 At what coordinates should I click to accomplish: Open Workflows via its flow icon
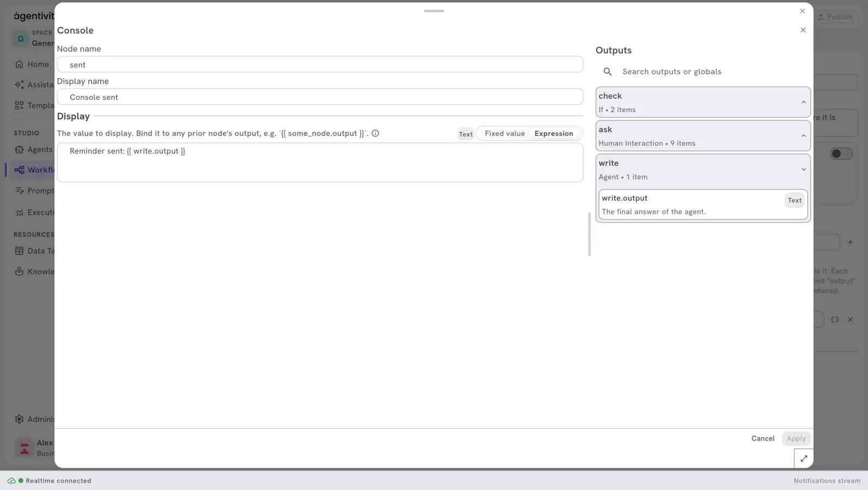pos(20,170)
